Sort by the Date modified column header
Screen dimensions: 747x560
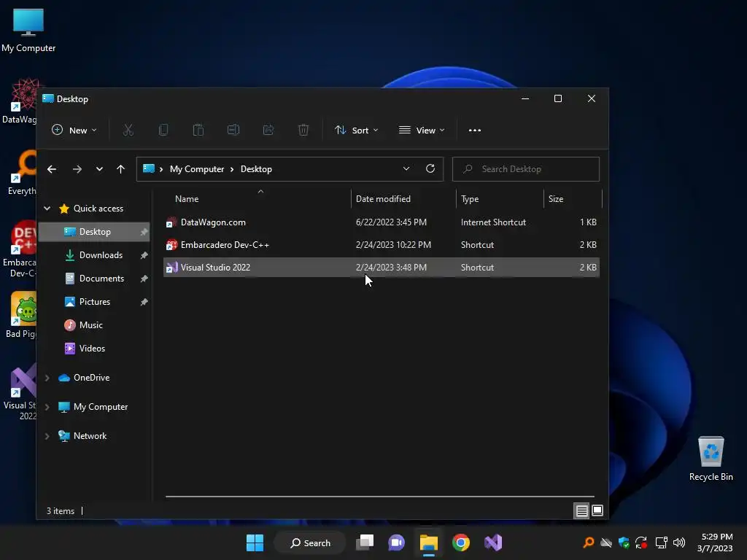pos(403,198)
